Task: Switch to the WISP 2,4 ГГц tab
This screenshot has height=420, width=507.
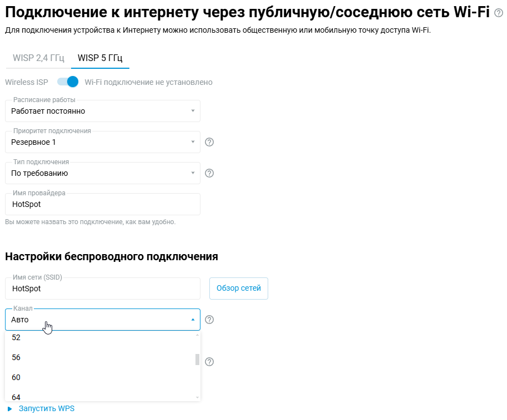Action: 38,58
